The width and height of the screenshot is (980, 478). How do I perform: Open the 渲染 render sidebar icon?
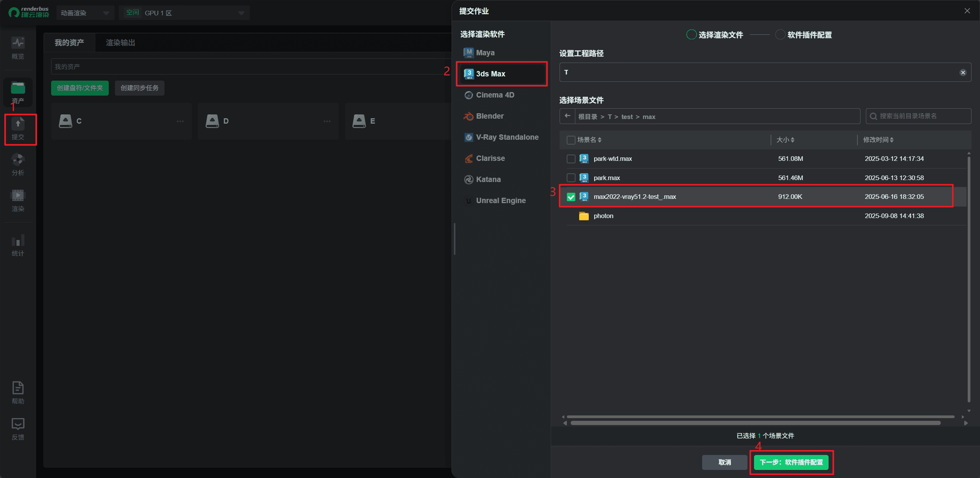tap(18, 201)
